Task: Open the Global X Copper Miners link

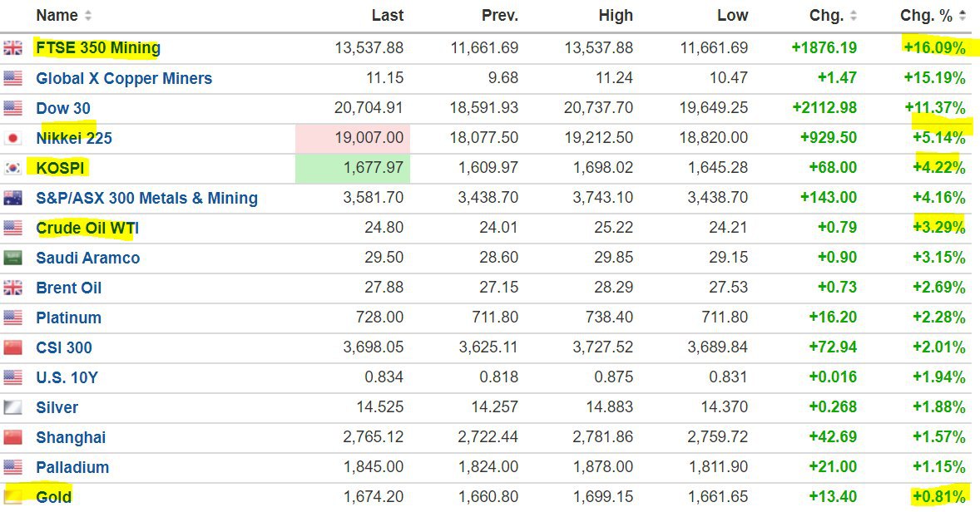Action: (124, 78)
